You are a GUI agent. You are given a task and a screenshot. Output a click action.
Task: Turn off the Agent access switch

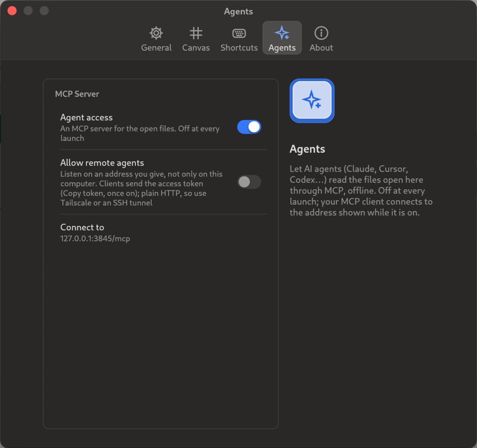249,127
